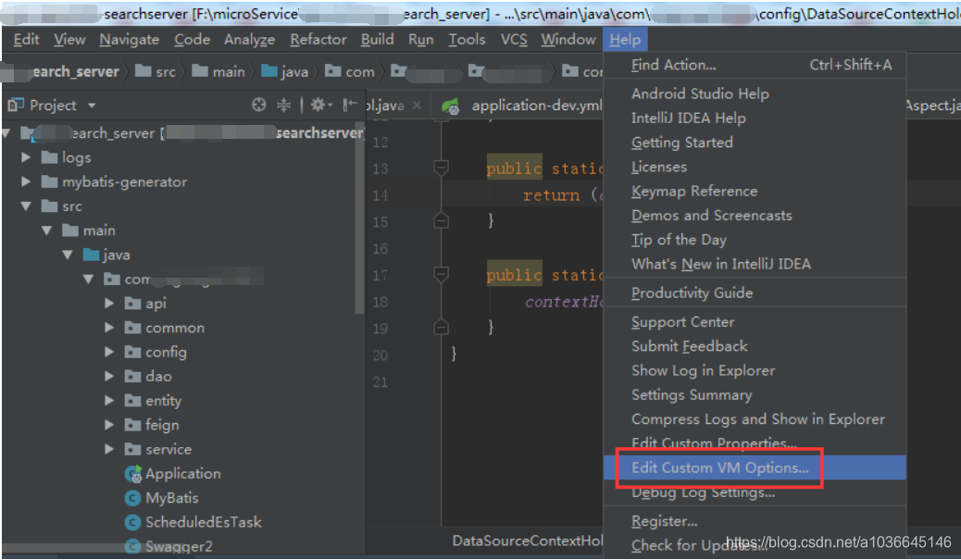Select Tip of the Day
Image resolution: width=961 pixels, height=560 pixels.
pos(755,240)
